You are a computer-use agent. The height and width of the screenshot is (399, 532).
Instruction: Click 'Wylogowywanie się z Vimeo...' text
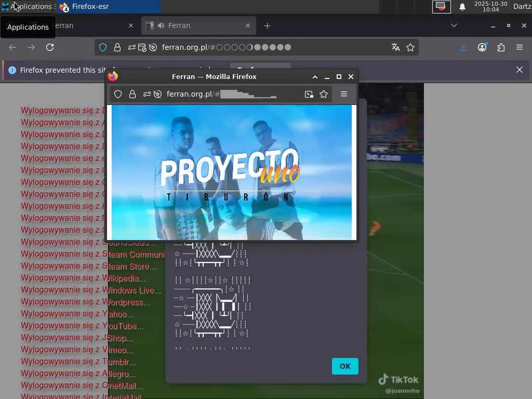(77, 350)
